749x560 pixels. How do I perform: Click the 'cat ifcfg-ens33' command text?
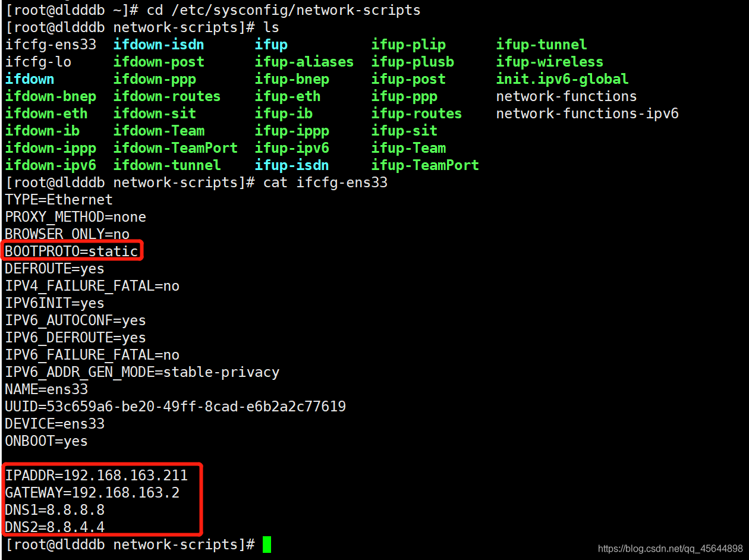[325, 183]
